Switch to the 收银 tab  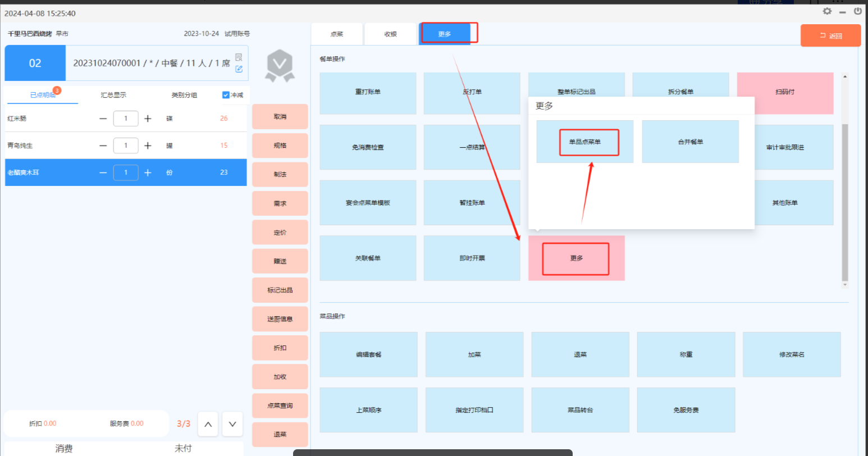pos(390,34)
